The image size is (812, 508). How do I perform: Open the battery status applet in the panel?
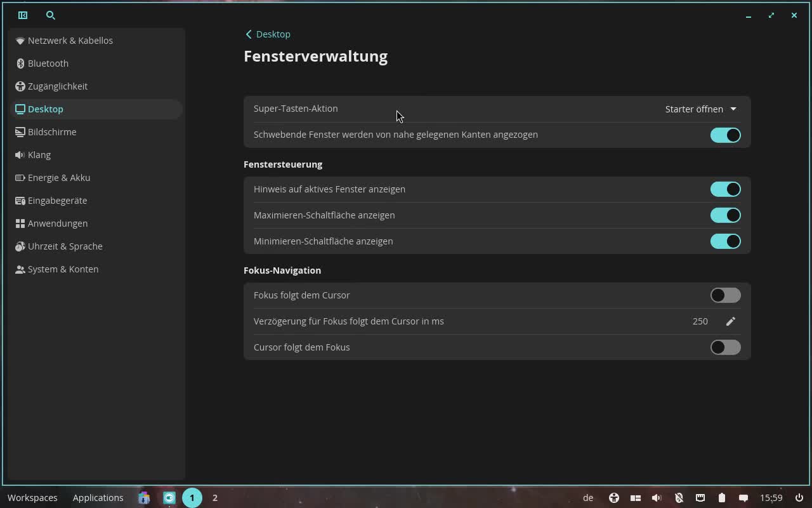tap(721, 498)
